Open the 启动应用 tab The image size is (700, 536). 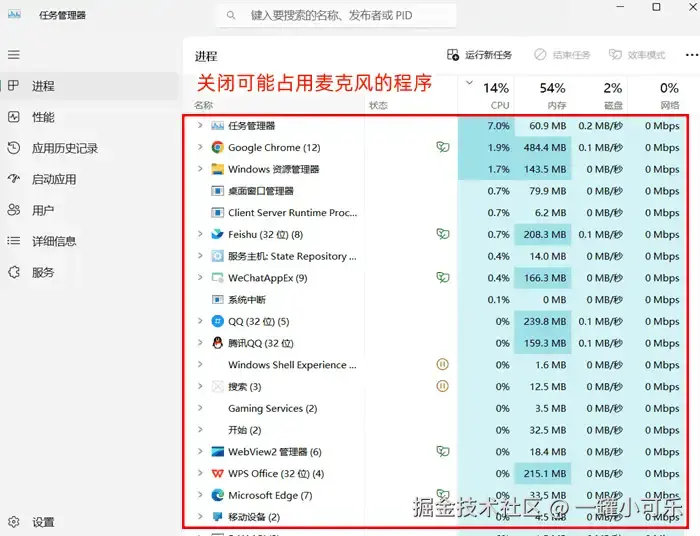[x=89, y=179]
